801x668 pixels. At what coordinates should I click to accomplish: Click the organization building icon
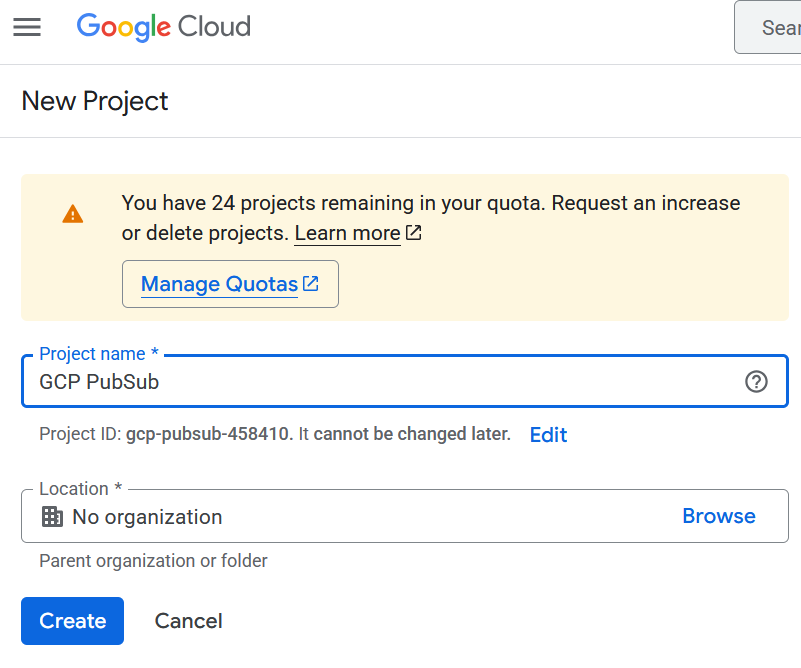coord(52,517)
